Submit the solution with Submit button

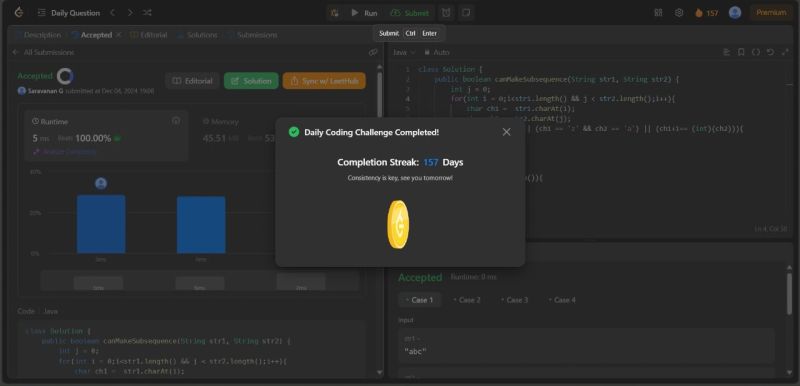(x=410, y=13)
